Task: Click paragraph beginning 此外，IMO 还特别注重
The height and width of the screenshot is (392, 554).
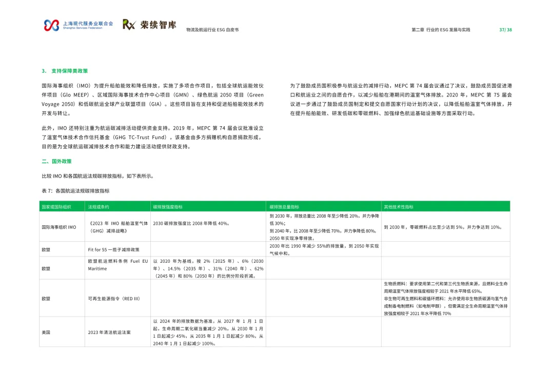Action: coord(153,137)
